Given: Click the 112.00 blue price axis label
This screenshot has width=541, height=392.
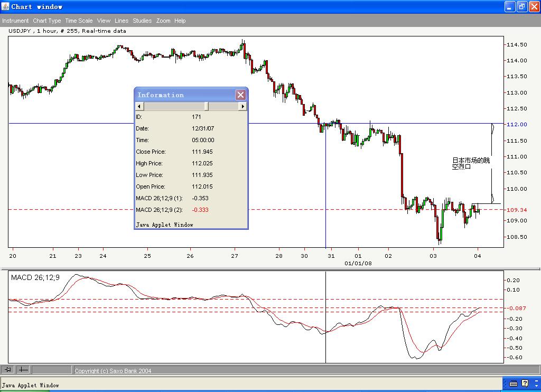Looking at the screenshot, I should (x=517, y=125).
